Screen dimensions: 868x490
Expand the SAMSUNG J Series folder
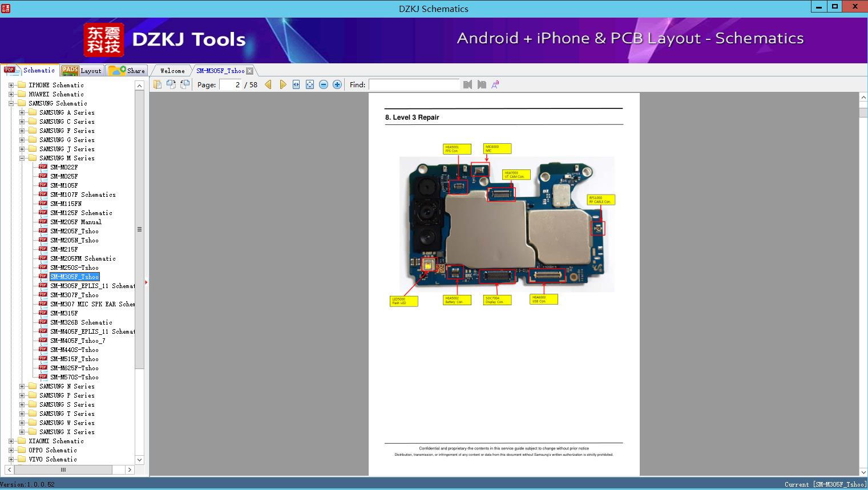[22, 149]
